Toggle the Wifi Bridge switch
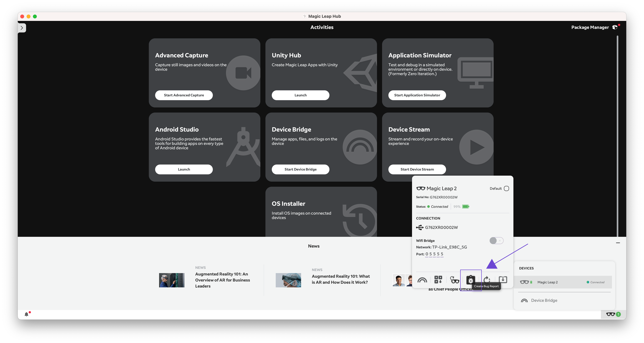The image size is (644, 343). pyautogui.click(x=496, y=240)
